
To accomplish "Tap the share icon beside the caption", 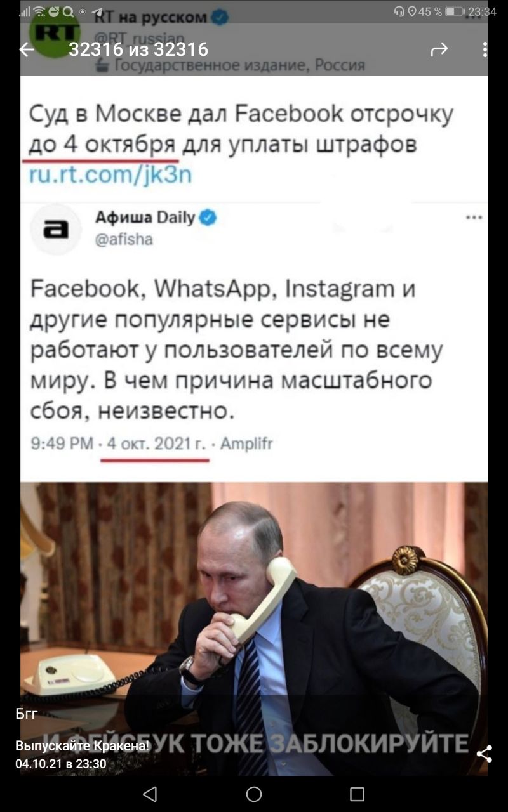I will point(485,754).
